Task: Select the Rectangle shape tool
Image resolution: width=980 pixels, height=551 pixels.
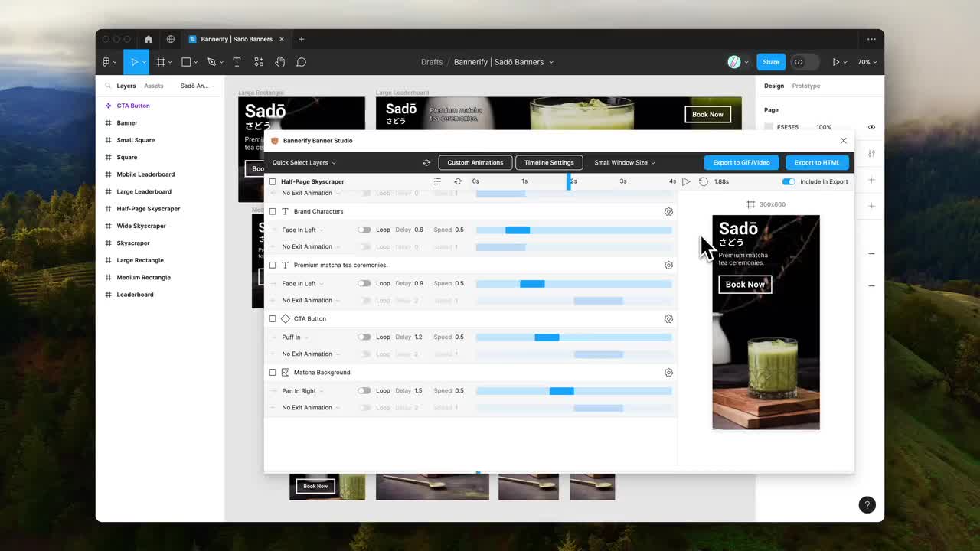Action: (186, 62)
